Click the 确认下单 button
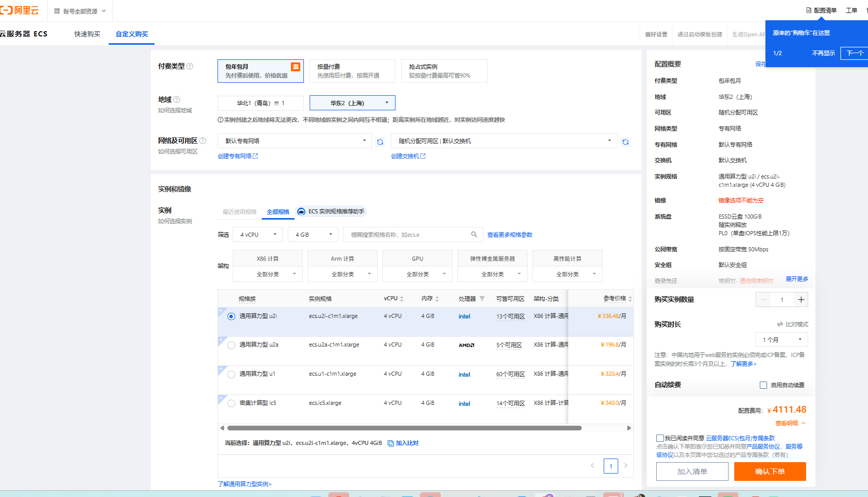Viewport: 868px width, 497px height. [x=770, y=471]
